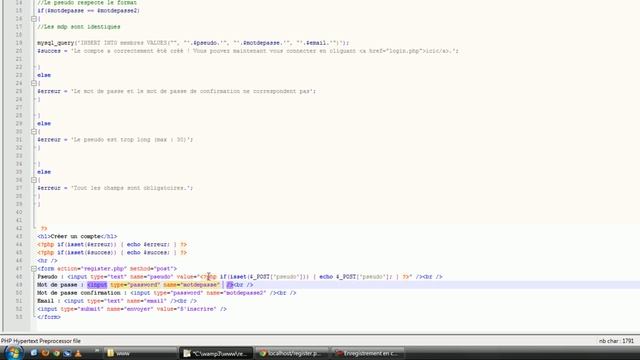Screen dimensions: 640x360
Task: Click the 'Mot de passe confirmation' line
Action: pos(167,293)
